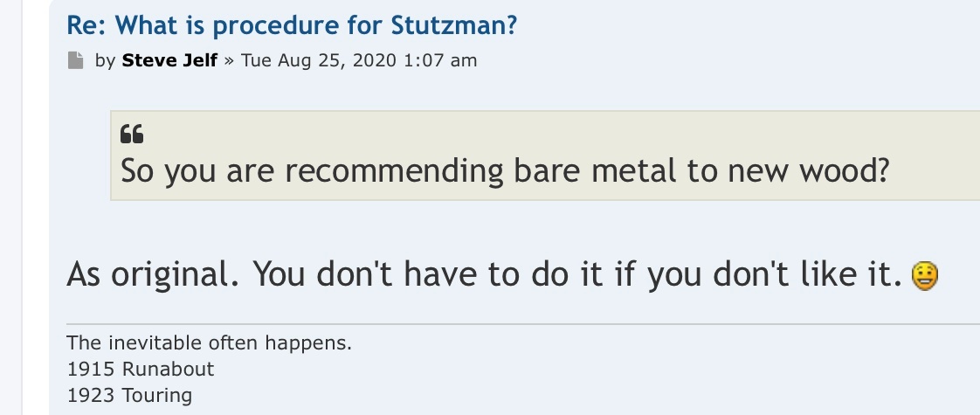Image resolution: width=980 pixels, height=415 pixels.
Task: Click the quotation mark icon in quote box
Action: click(x=132, y=135)
